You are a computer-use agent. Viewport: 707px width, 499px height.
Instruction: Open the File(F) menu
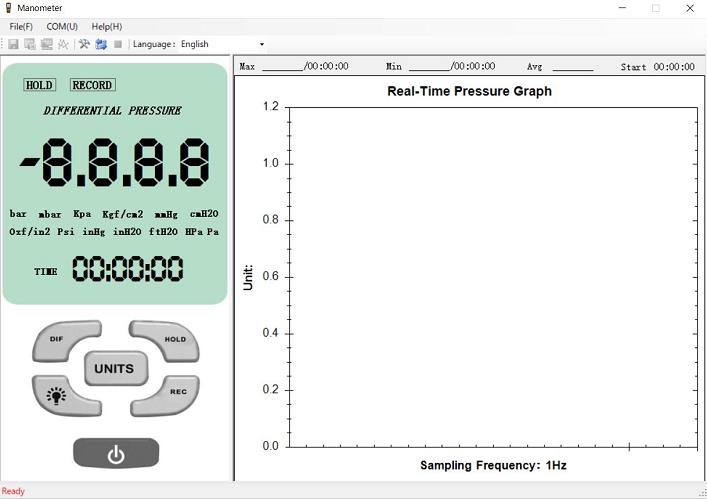21,26
